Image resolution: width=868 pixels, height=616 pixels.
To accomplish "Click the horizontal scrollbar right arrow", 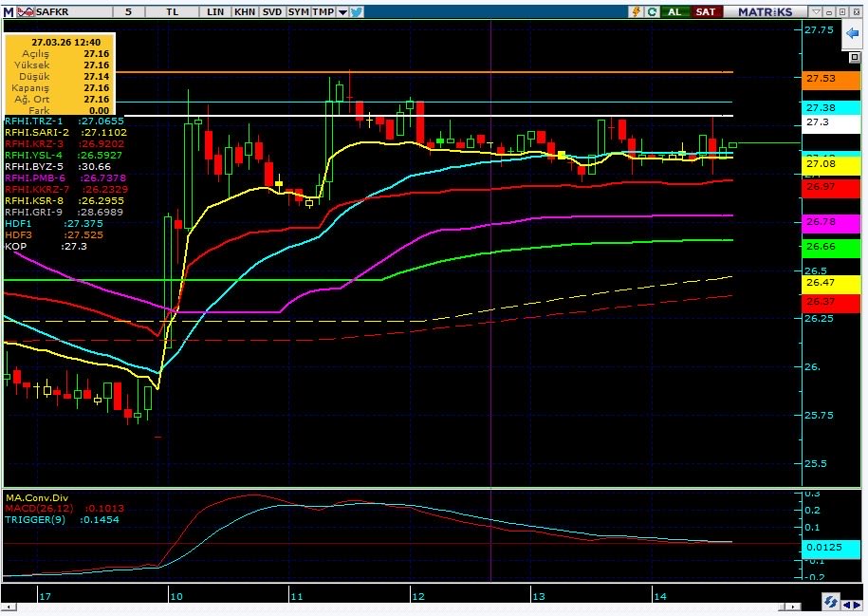I will tap(794, 607).
